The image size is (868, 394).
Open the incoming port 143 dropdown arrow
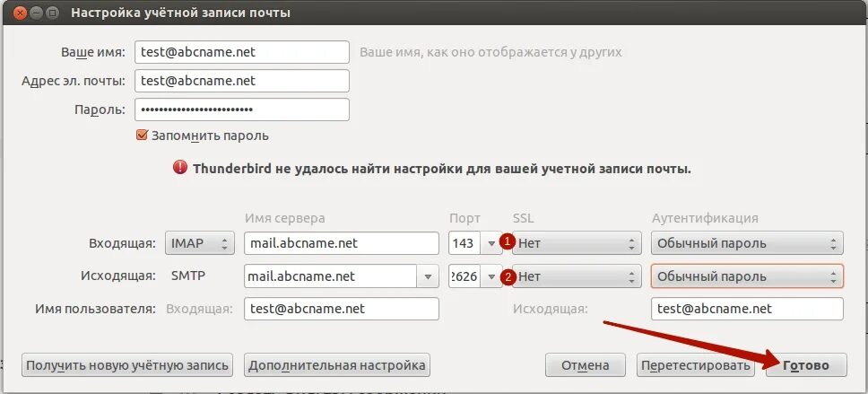tap(491, 243)
